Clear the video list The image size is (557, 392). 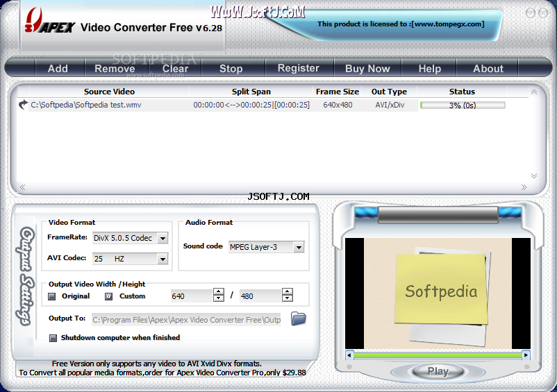tap(175, 68)
